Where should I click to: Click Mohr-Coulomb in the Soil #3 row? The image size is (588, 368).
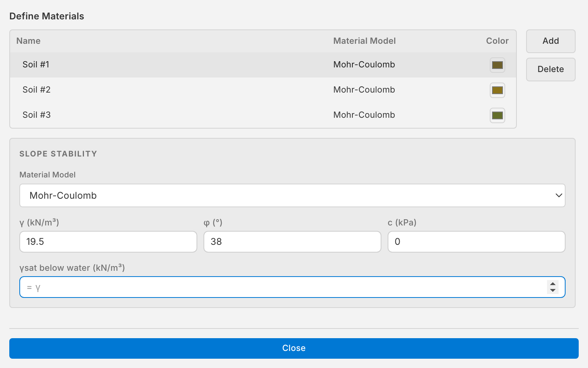364,115
